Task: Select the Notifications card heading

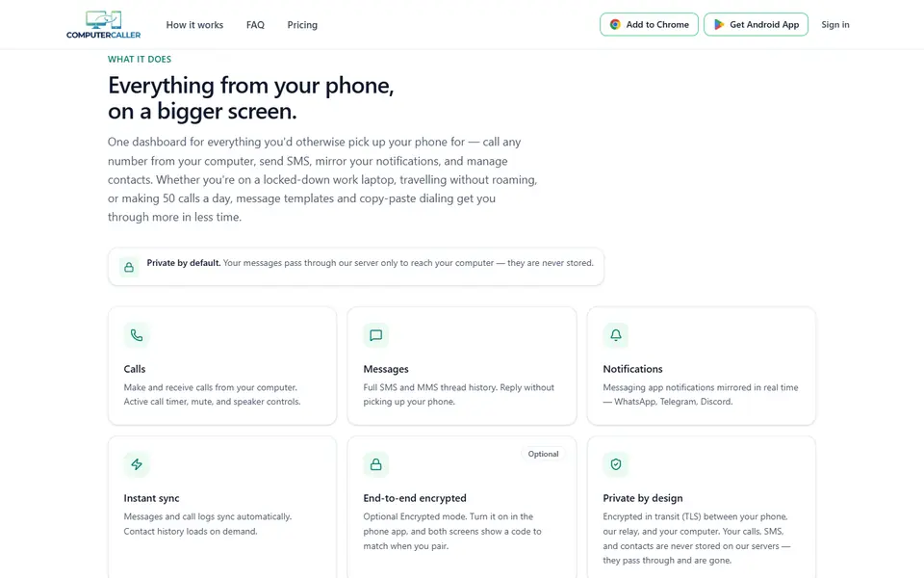Action: pos(632,369)
